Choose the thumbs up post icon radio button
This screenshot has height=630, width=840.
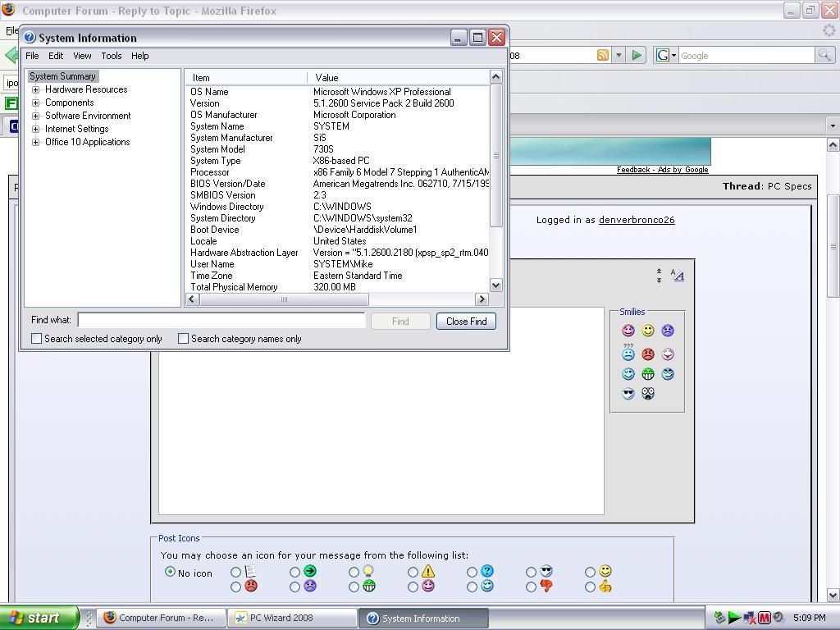[590, 587]
